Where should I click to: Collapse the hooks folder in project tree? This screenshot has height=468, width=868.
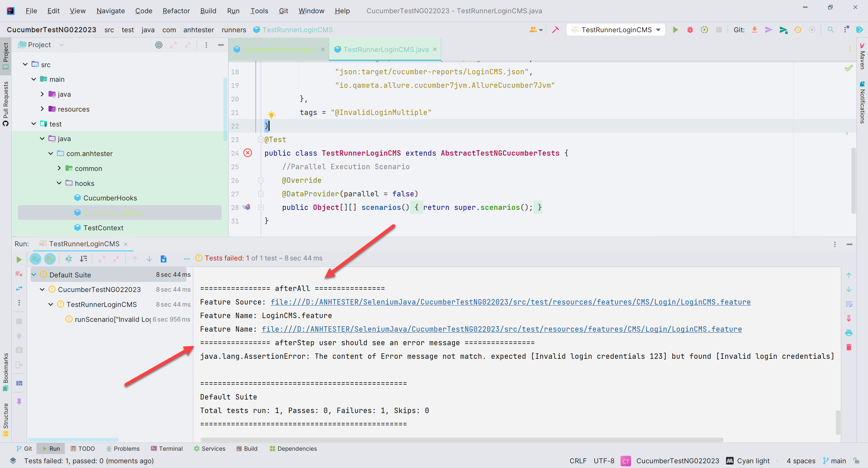(59, 183)
